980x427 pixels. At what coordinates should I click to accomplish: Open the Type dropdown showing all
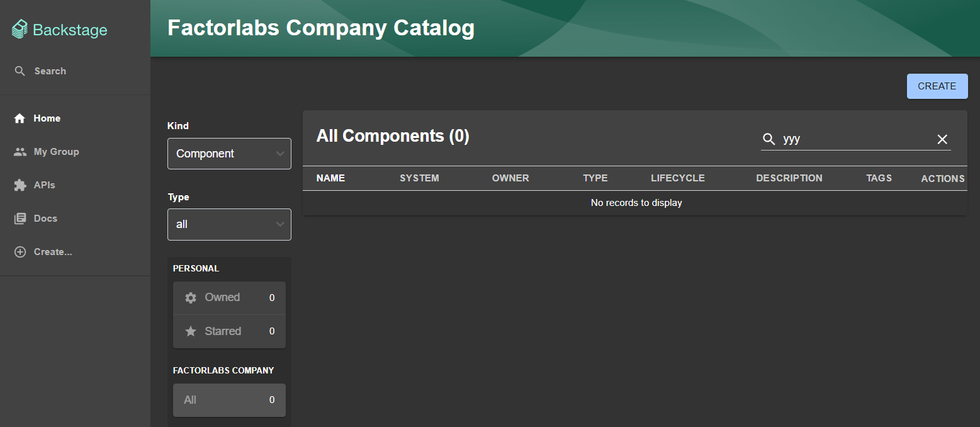click(229, 224)
